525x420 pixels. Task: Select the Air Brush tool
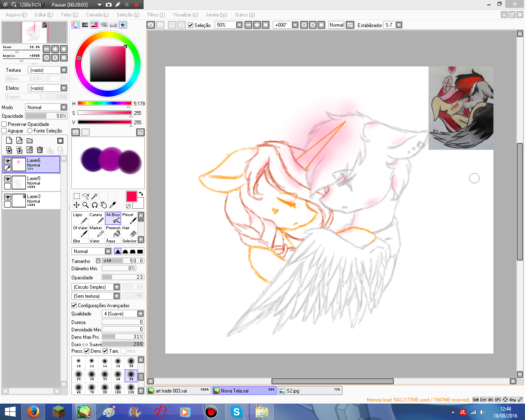(x=113, y=218)
